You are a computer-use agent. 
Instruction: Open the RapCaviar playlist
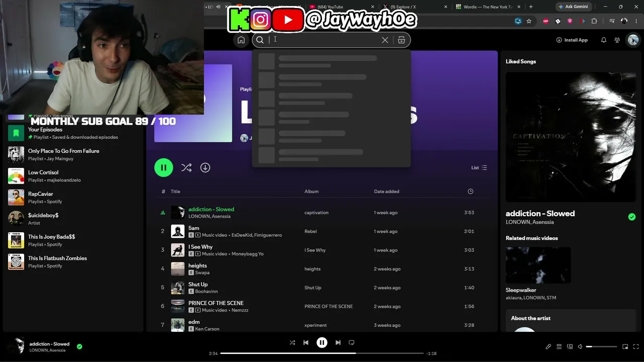tap(73, 198)
